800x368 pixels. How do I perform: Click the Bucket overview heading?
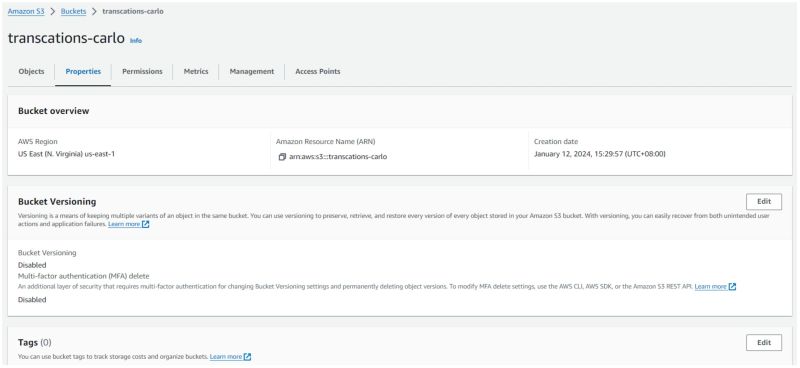[54, 111]
